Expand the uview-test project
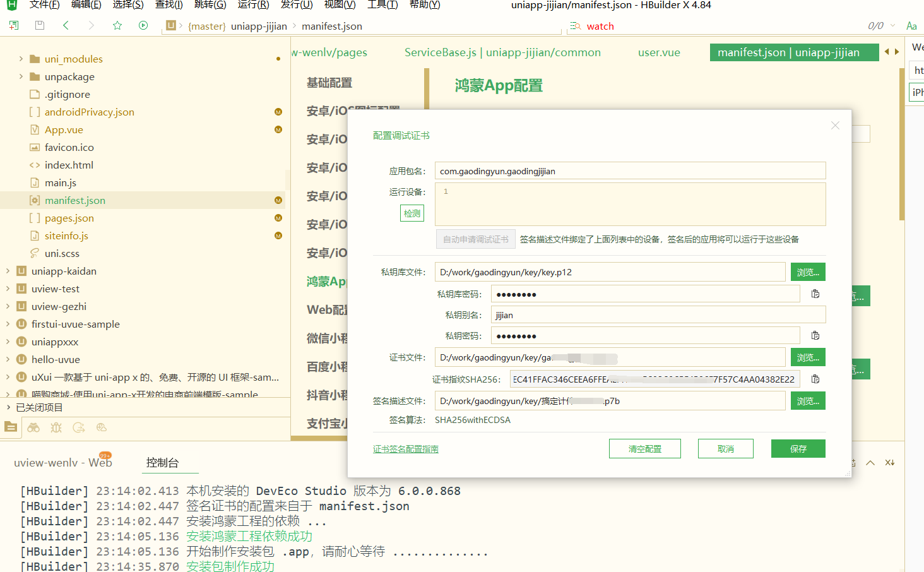 8,289
